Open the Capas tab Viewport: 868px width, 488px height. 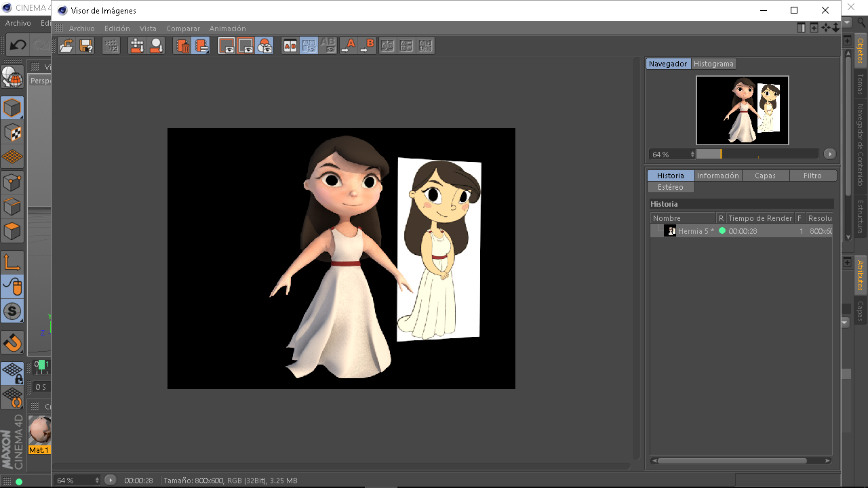(x=765, y=176)
